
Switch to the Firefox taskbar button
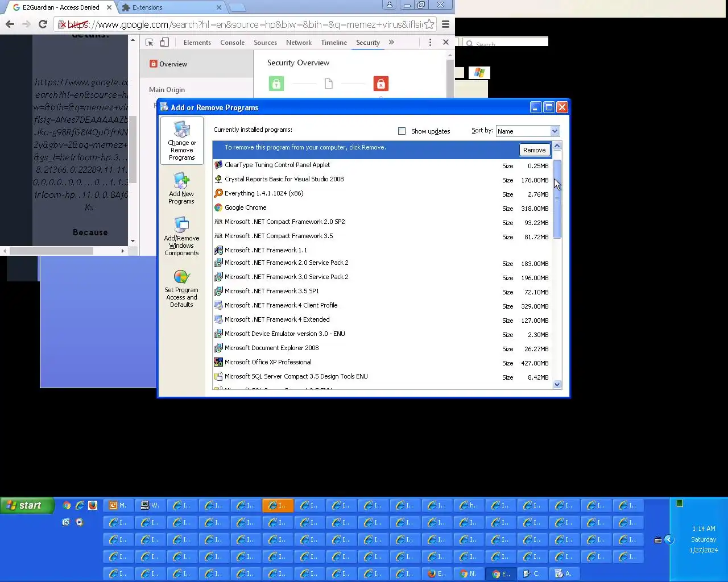tap(437, 573)
